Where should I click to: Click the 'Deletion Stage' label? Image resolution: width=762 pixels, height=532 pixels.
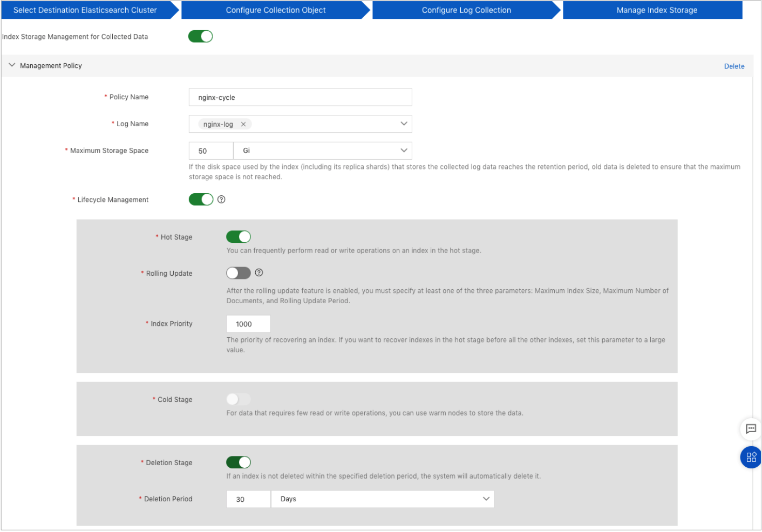(x=169, y=463)
